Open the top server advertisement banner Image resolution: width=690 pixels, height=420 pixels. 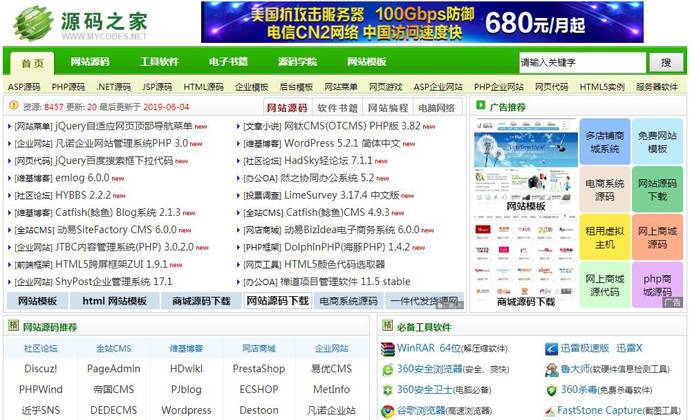click(422, 22)
